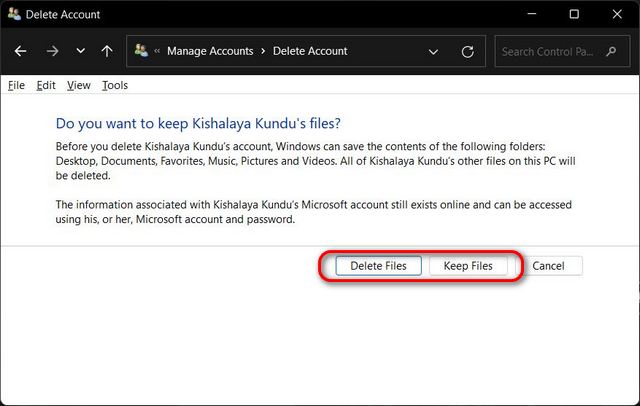
Task: Refresh the Delete Account page
Action: coord(468,51)
